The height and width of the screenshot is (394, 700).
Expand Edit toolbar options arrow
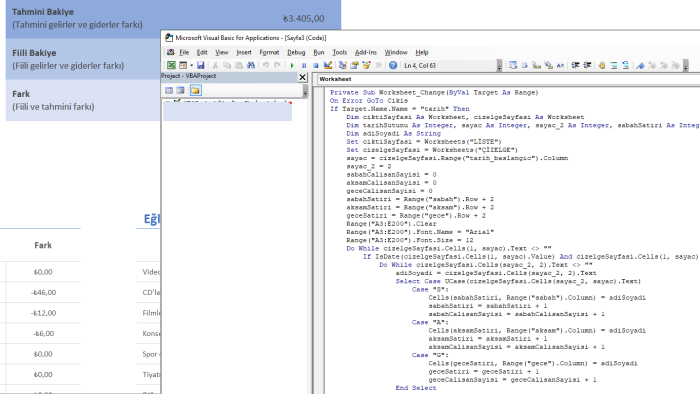coord(686,65)
